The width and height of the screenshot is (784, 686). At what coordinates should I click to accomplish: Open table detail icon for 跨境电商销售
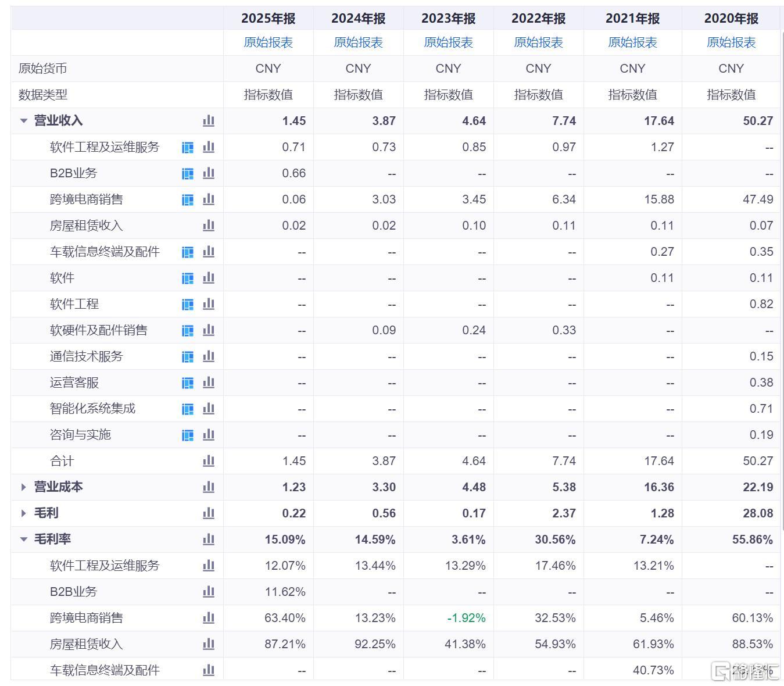188,200
